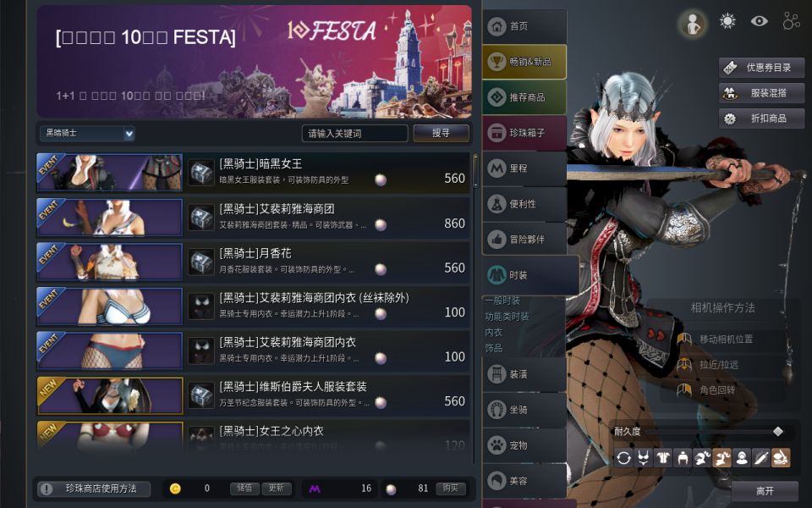
Task: Select the character pose icon at top
Action: 693,24
